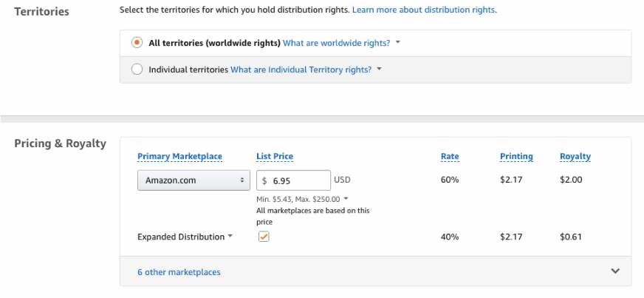Image resolution: width=644 pixels, height=298 pixels.
Task: Click 'Learn more about distribution rights' link
Action: coord(424,10)
